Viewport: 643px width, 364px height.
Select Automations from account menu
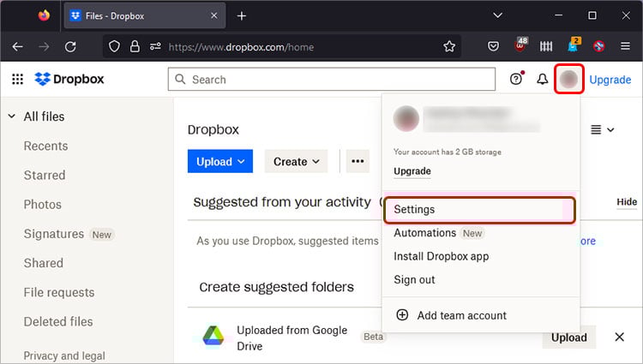coord(425,233)
